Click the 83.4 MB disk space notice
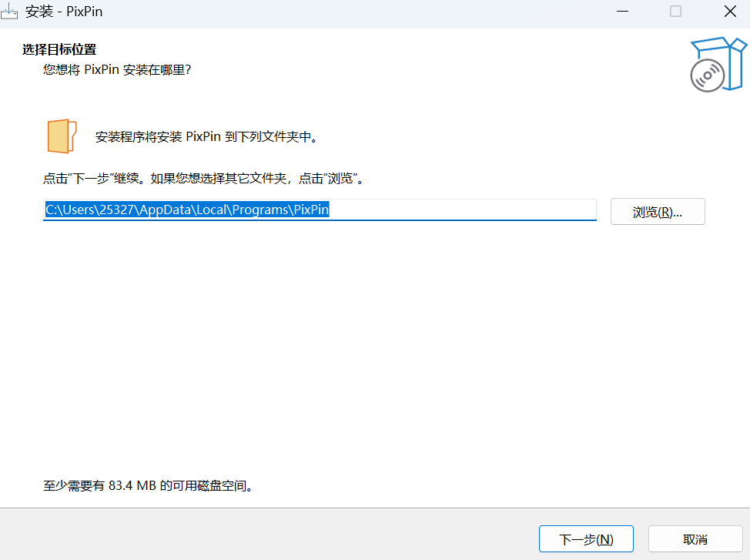Image resolution: width=750 pixels, height=560 pixels. click(149, 485)
